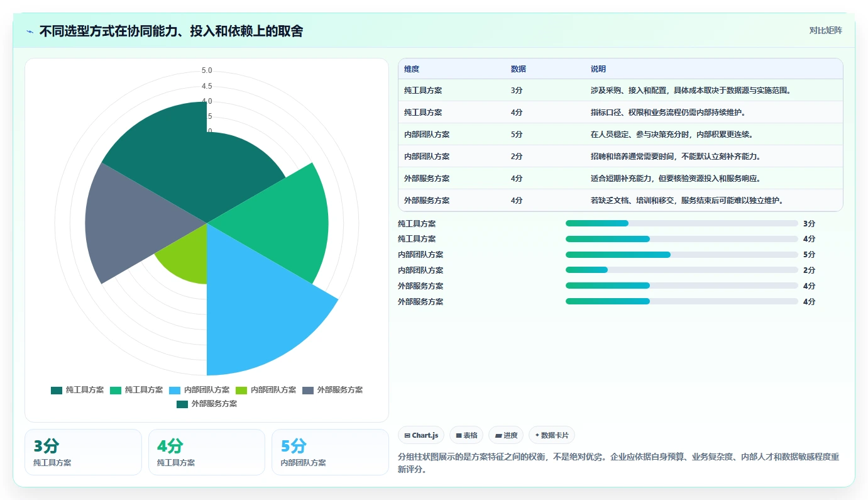Click the 内部团队方案 progress bar showing 5分

pyautogui.click(x=682, y=255)
